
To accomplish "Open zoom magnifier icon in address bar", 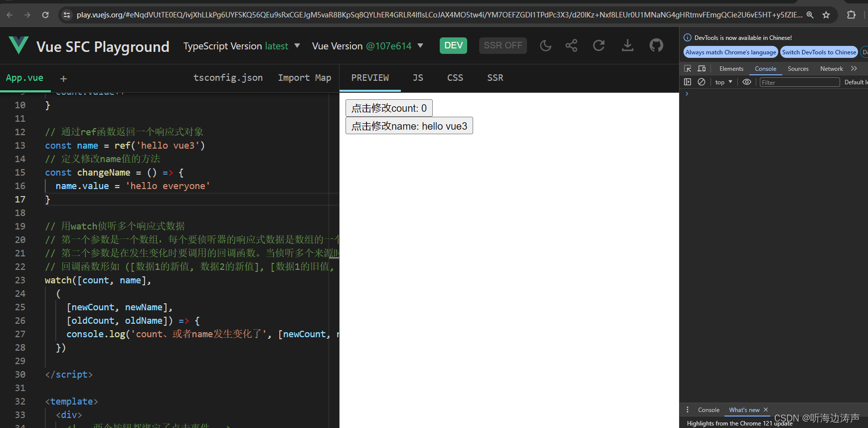I will 810,15.
